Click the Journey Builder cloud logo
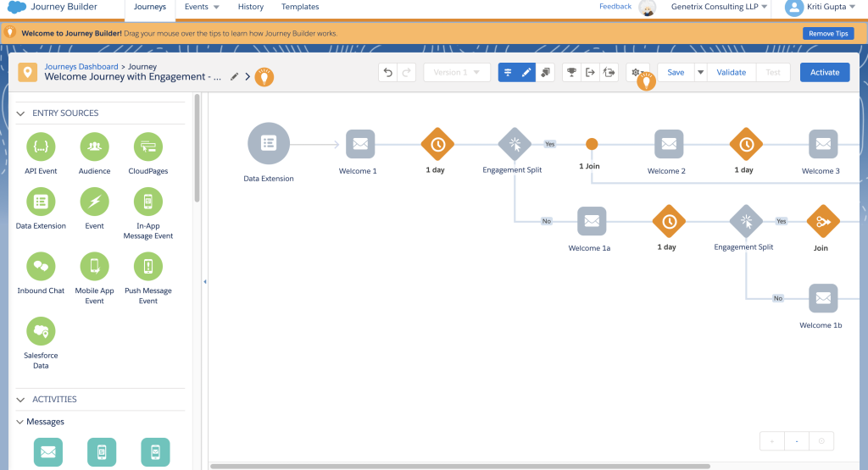The image size is (868, 470). pyautogui.click(x=17, y=7)
